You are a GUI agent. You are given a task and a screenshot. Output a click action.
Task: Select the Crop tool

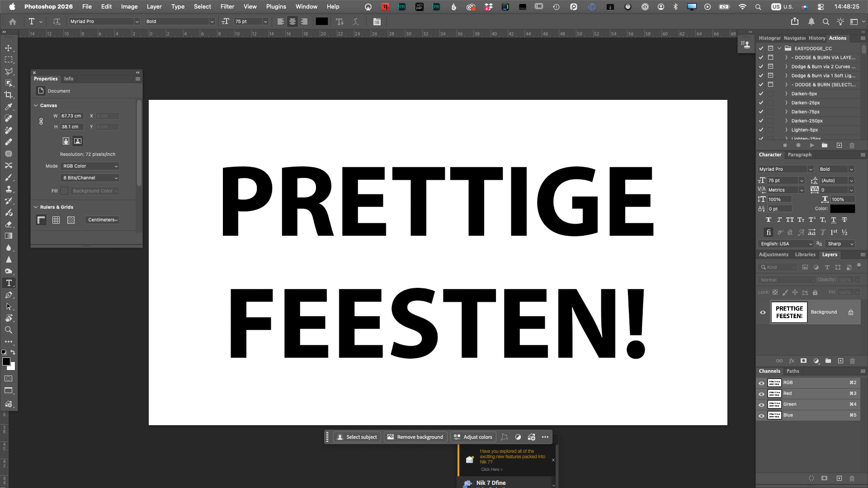click(x=9, y=95)
